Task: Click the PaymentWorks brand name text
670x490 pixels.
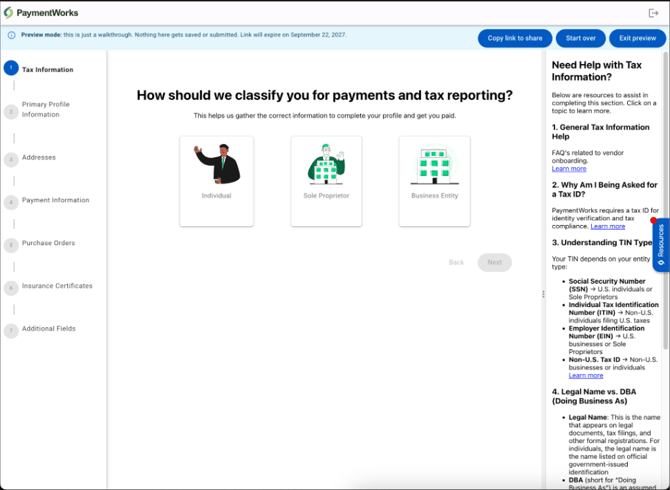Action: point(47,13)
